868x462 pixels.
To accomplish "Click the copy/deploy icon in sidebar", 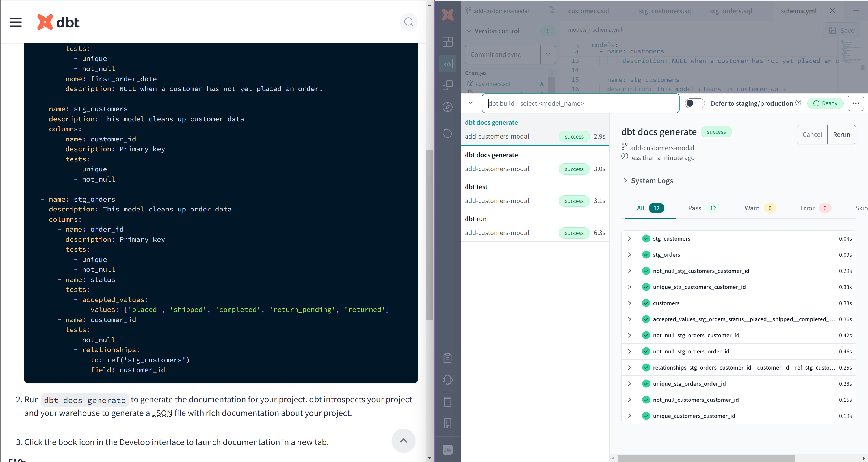I will tap(447, 85).
